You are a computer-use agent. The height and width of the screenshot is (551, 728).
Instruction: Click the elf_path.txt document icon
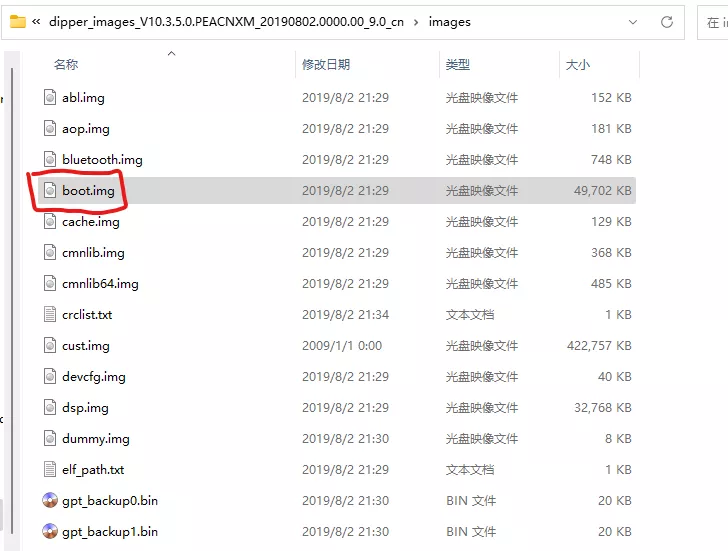[50, 469]
